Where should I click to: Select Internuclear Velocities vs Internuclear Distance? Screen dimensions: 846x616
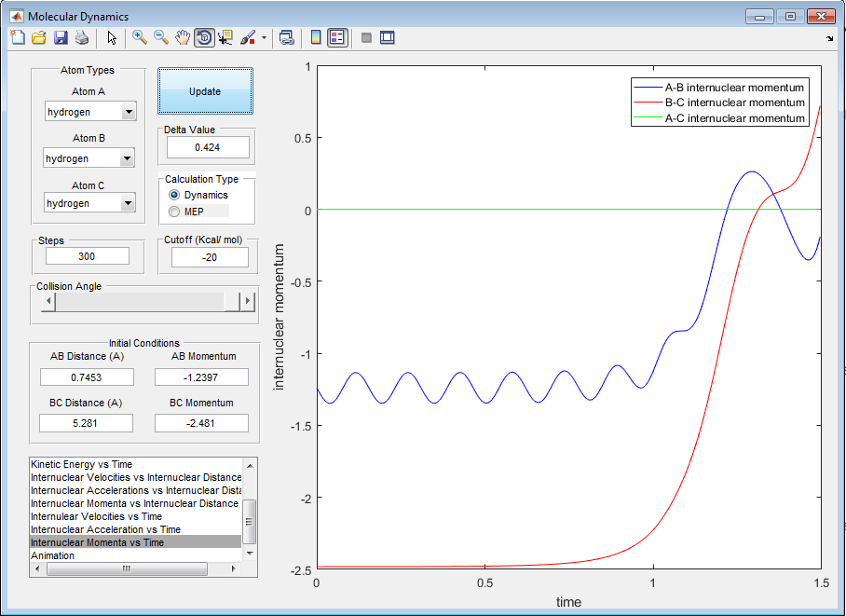point(136,477)
